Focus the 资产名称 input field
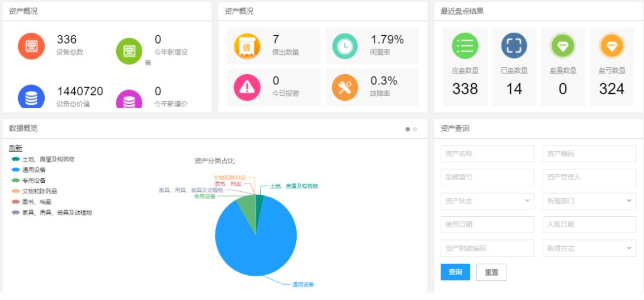This screenshot has height=300, width=644. 487,154
